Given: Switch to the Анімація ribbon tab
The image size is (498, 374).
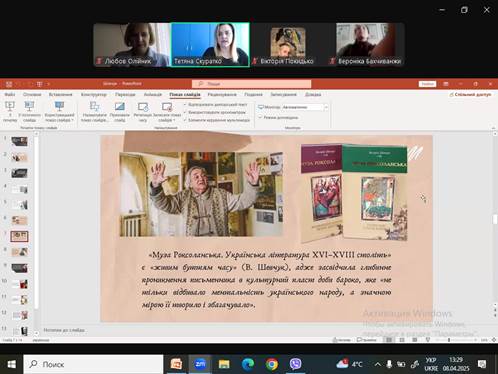Looking at the screenshot, I should [x=153, y=94].
